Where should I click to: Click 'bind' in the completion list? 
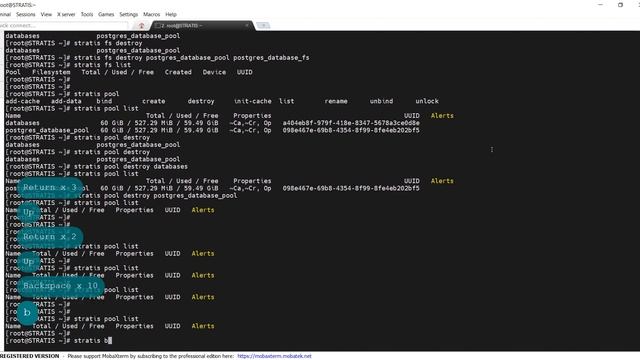click(x=104, y=101)
